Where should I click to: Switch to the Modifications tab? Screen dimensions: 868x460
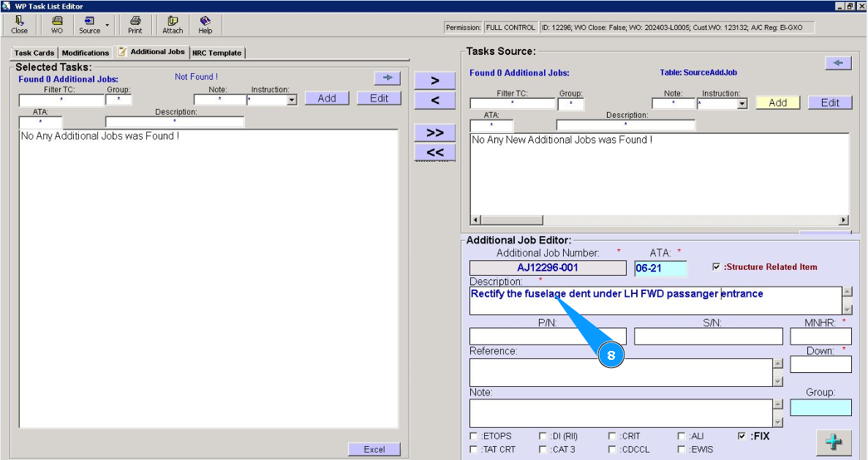86,53
